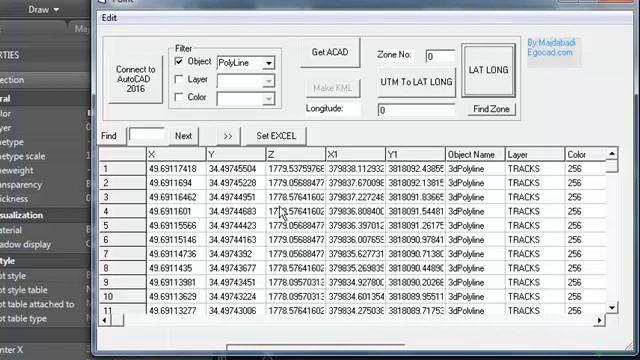The image size is (640, 360).
Task: Open the Egocad.com link
Action: [x=550, y=53]
